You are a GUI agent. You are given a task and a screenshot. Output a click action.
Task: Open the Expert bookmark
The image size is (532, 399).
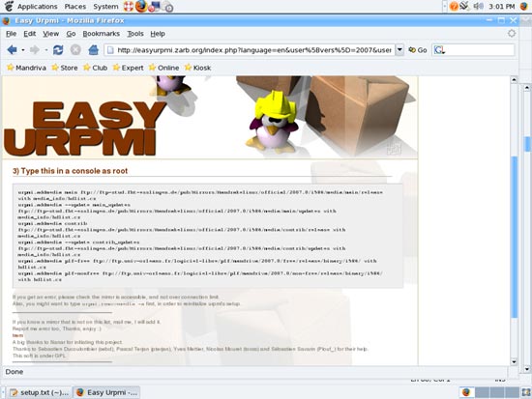[x=128, y=68]
